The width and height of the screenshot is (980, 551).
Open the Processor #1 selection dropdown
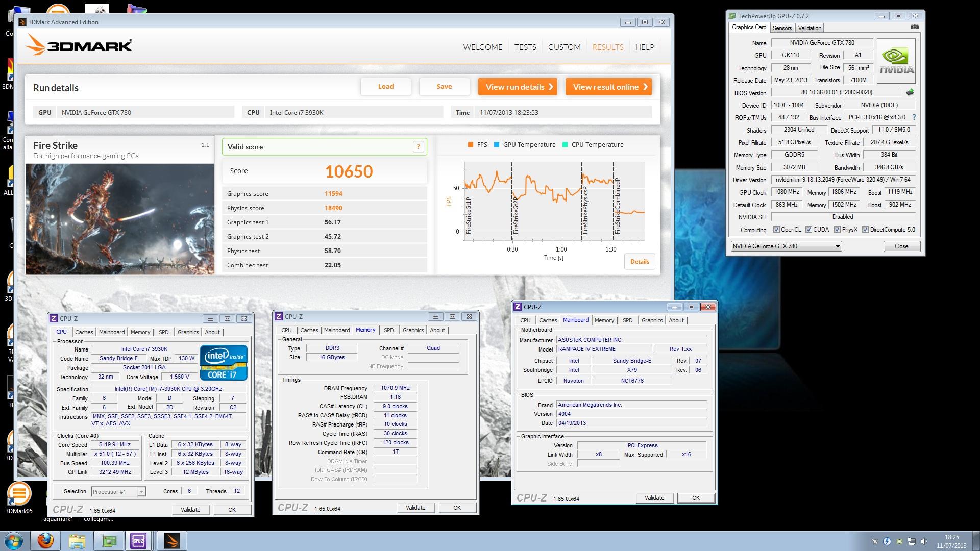(x=118, y=492)
